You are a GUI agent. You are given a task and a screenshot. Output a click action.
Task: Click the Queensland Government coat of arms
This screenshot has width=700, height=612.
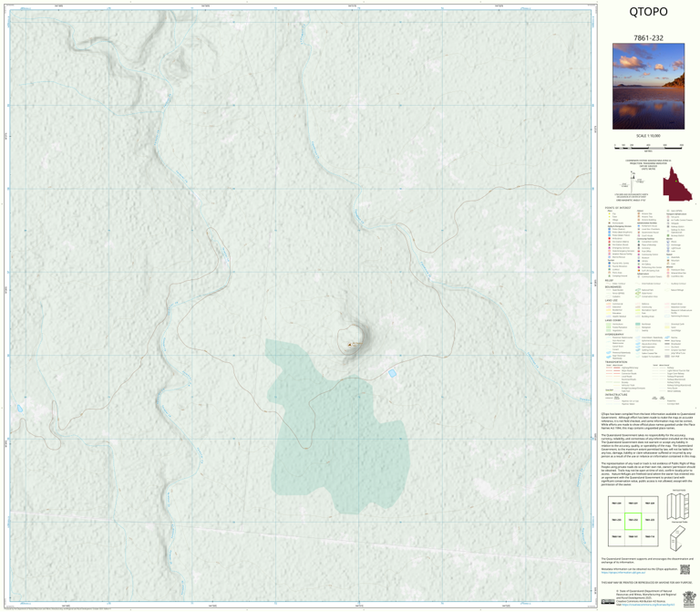(x=690, y=597)
